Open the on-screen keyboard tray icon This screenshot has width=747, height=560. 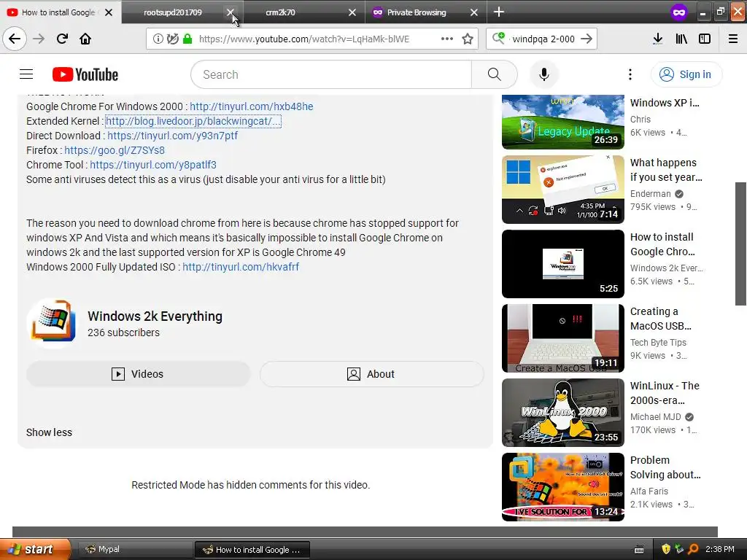point(639,550)
